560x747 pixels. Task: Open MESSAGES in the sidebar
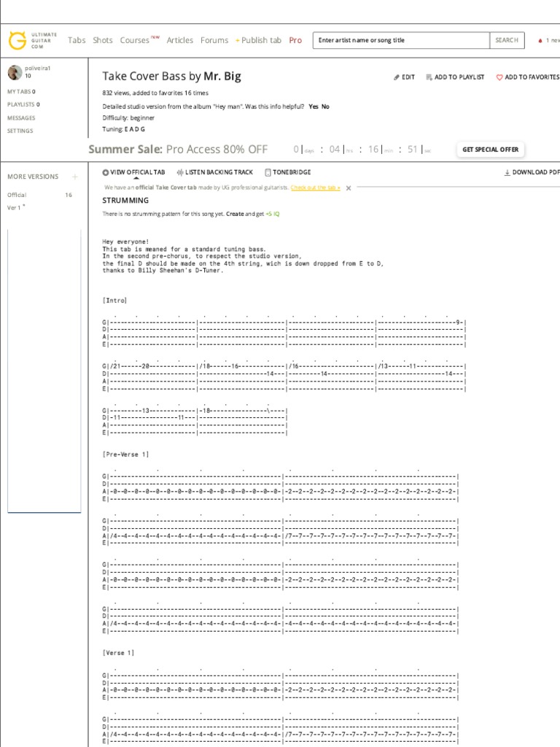coord(21,117)
